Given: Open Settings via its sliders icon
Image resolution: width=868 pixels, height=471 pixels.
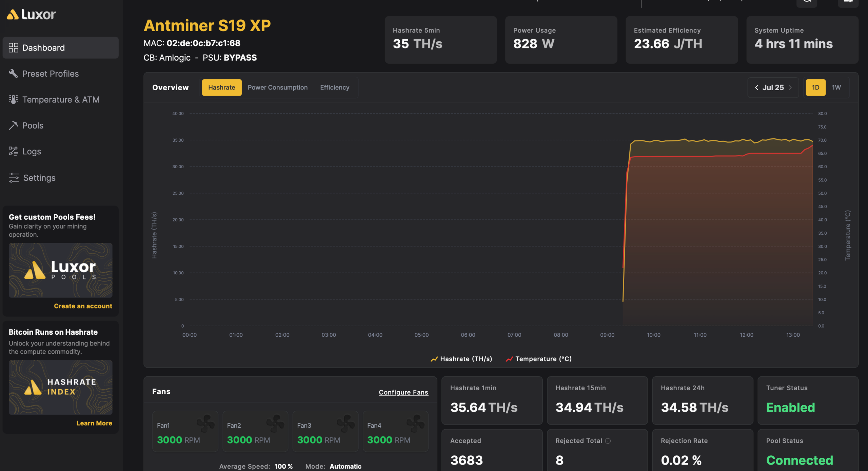Looking at the screenshot, I should (14, 178).
